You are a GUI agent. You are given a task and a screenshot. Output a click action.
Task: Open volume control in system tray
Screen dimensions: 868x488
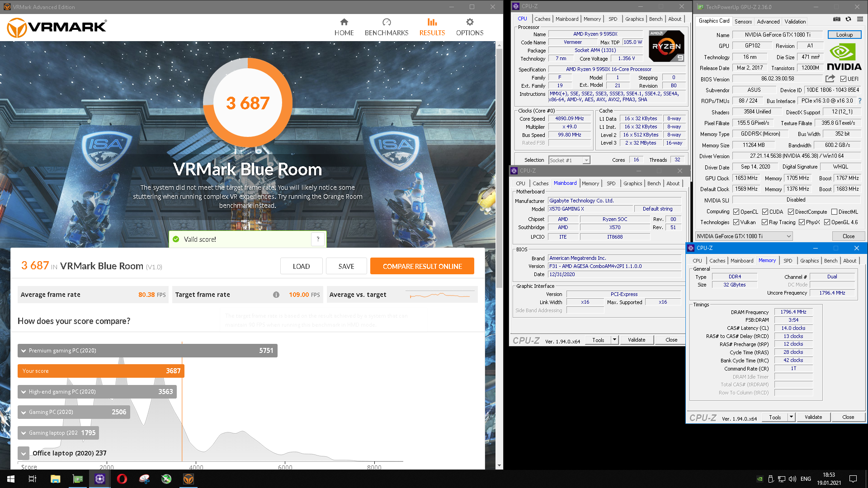tap(792, 479)
